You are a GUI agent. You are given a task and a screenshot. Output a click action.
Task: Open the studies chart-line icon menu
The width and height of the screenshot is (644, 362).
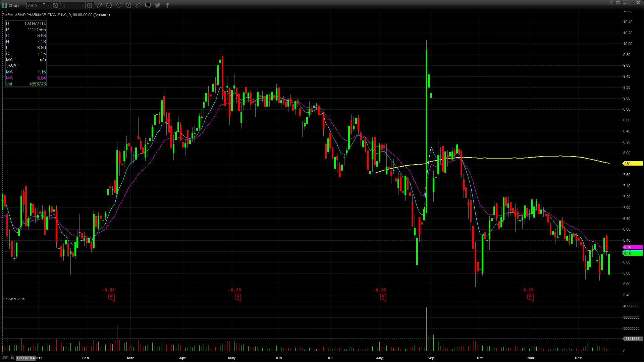109,5
